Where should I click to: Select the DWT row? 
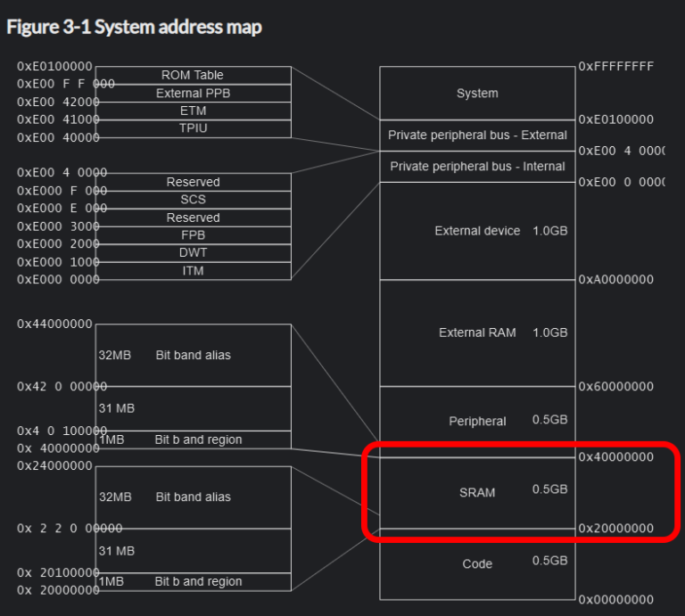coord(193,253)
